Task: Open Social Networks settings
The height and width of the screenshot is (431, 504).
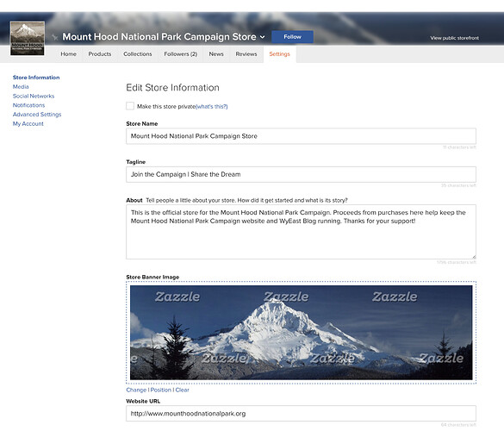Action: point(34,97)
